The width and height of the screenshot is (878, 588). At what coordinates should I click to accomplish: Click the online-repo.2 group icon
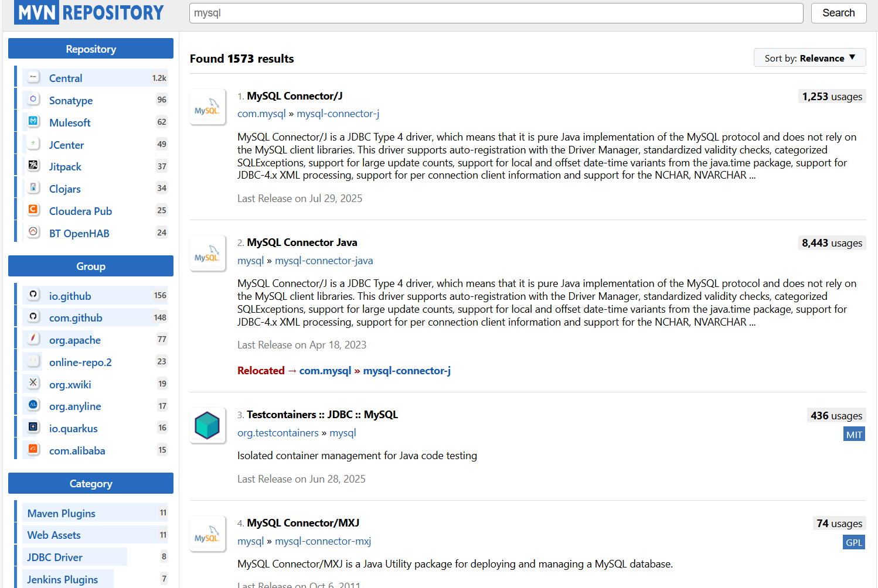click(x=33, y=361)
